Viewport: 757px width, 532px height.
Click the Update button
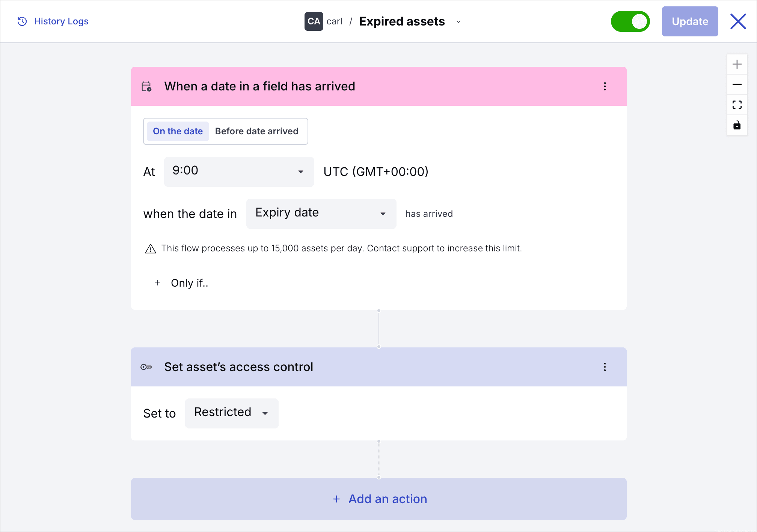pyautogui.click(x=690, y=21)
